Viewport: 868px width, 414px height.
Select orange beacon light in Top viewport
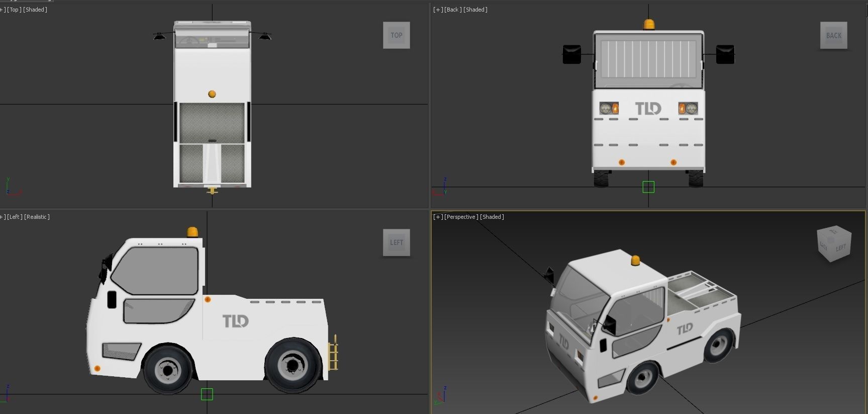(212, 94)
